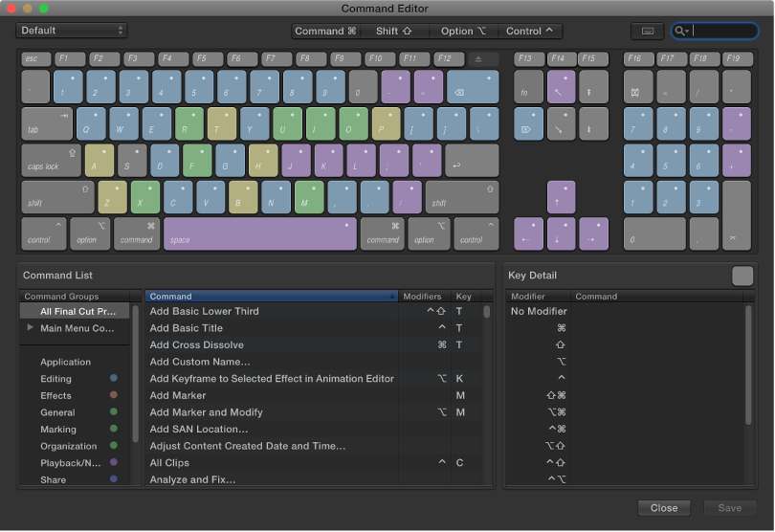Click the brown Effects color dot
Viewport: 775px width, 532px height.
click(x=114, y=395)
